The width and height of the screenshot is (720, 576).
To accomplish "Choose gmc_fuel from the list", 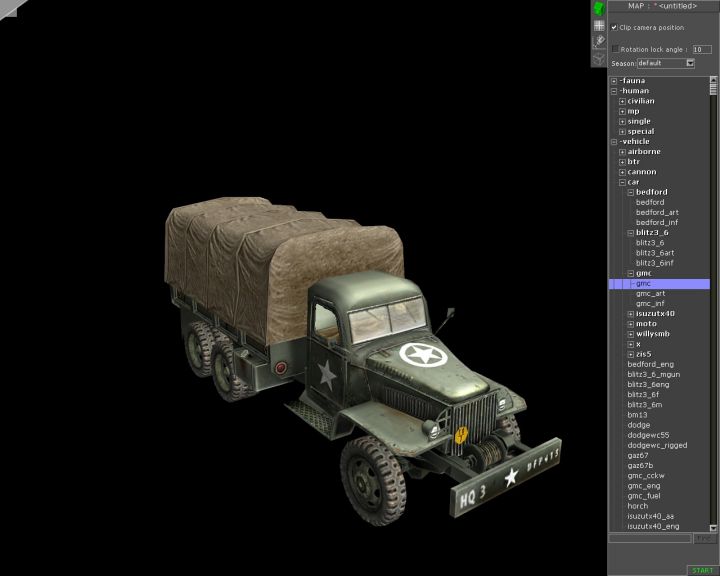I will pyautogui.click(x=645, y=496).
